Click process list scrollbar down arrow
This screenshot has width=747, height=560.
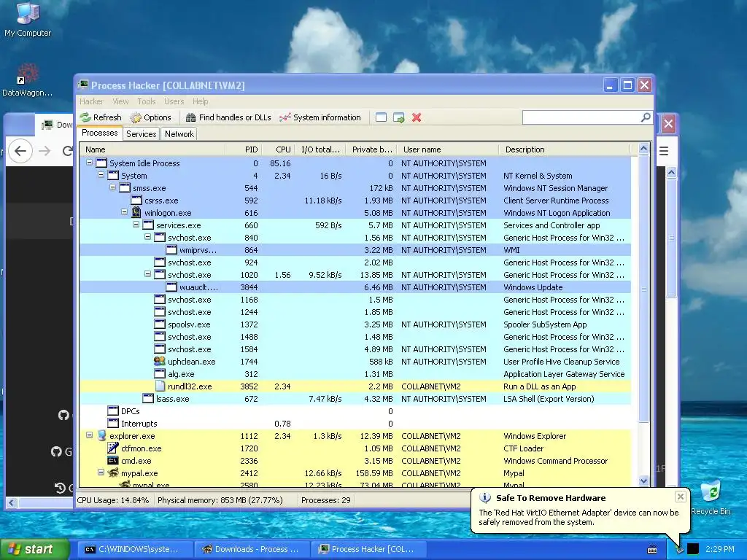[x=643, y=481]
